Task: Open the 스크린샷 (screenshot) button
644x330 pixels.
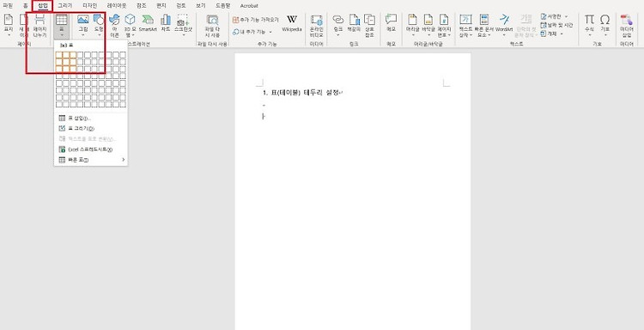Action: coord(183,26)
